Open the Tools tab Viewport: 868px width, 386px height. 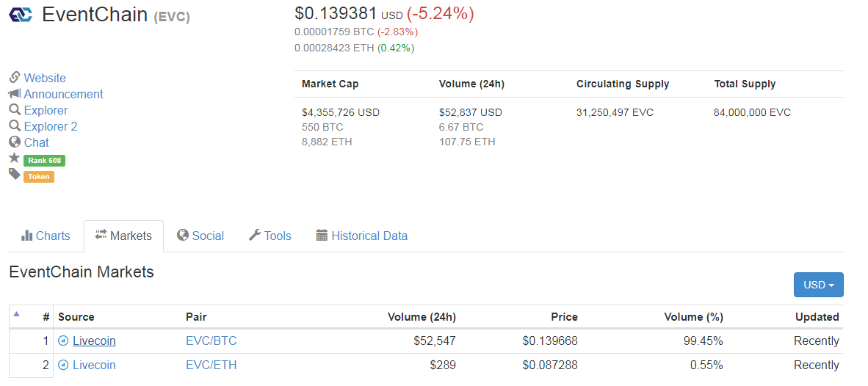(x=270, y=236)
